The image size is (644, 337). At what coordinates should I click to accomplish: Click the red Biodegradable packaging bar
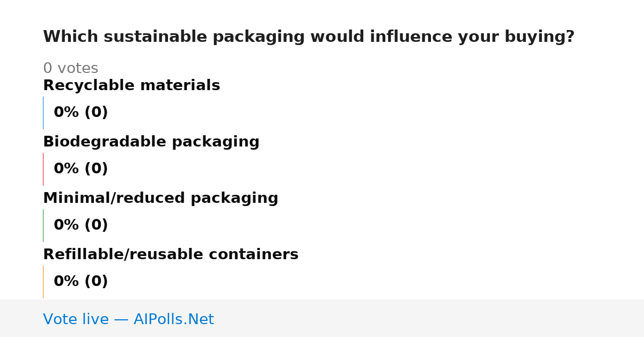tap(43, 169)
